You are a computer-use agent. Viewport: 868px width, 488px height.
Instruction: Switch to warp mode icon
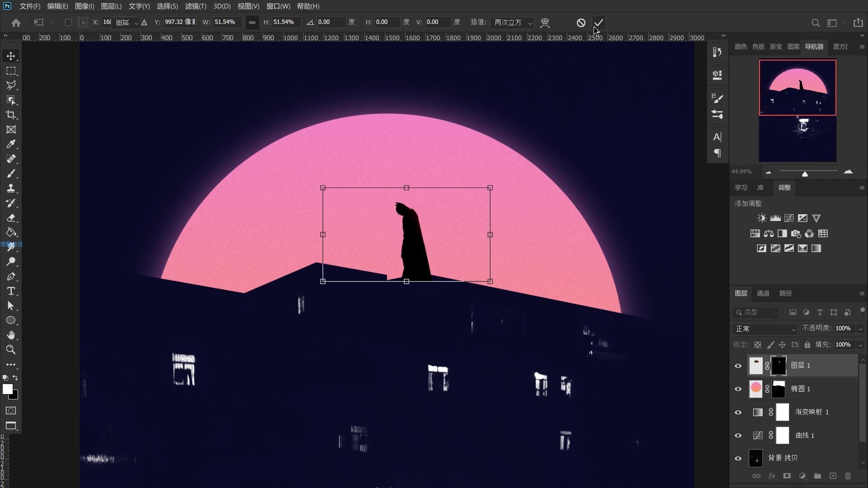[545, 23]
